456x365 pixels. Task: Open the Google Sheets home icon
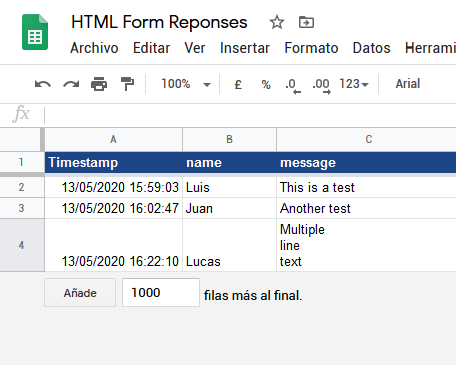pos(35,32)
